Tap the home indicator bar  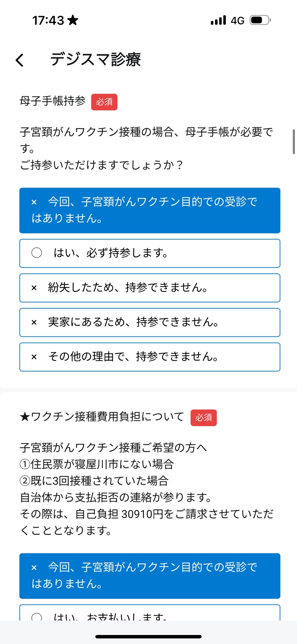[x=148, y=636]
